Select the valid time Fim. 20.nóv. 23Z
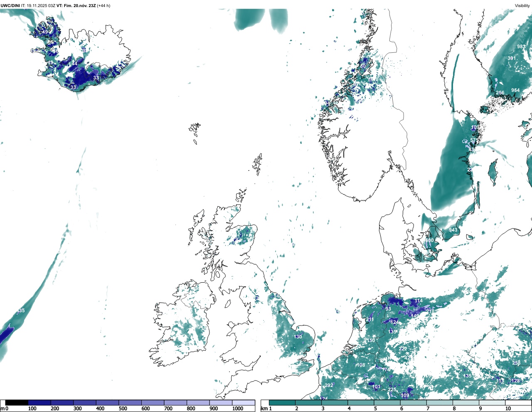 pyautogui.click(x=79, y=6)
